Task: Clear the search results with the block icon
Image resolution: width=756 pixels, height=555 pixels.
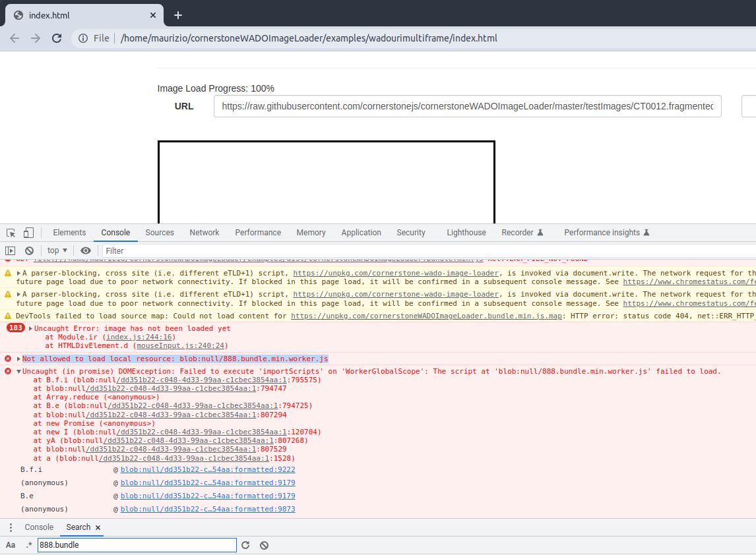Action: click(x=263, y=545)
